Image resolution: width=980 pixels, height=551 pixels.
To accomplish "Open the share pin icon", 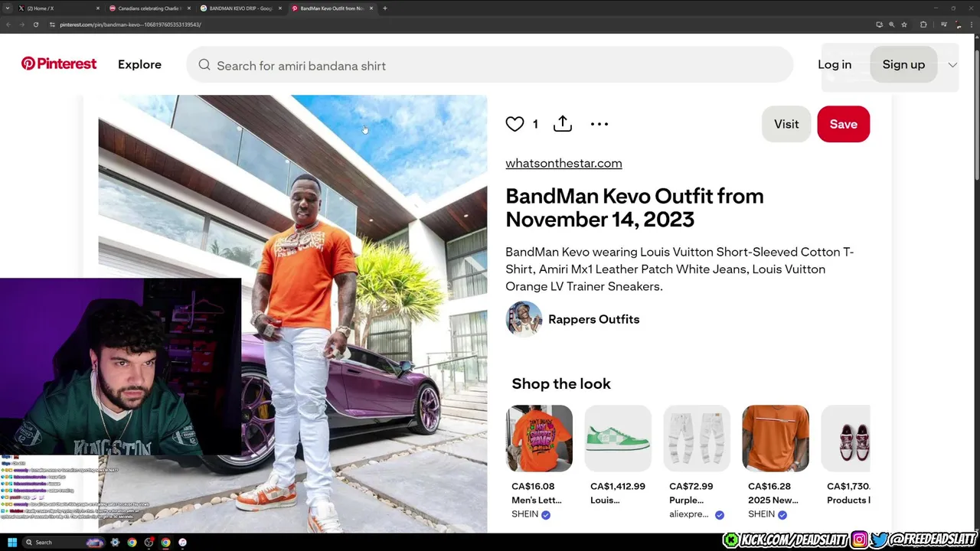I will click(563, 124).
